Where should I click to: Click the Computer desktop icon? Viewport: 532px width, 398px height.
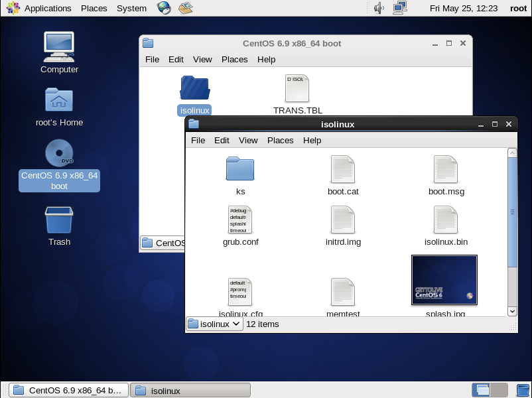point(59,47)
